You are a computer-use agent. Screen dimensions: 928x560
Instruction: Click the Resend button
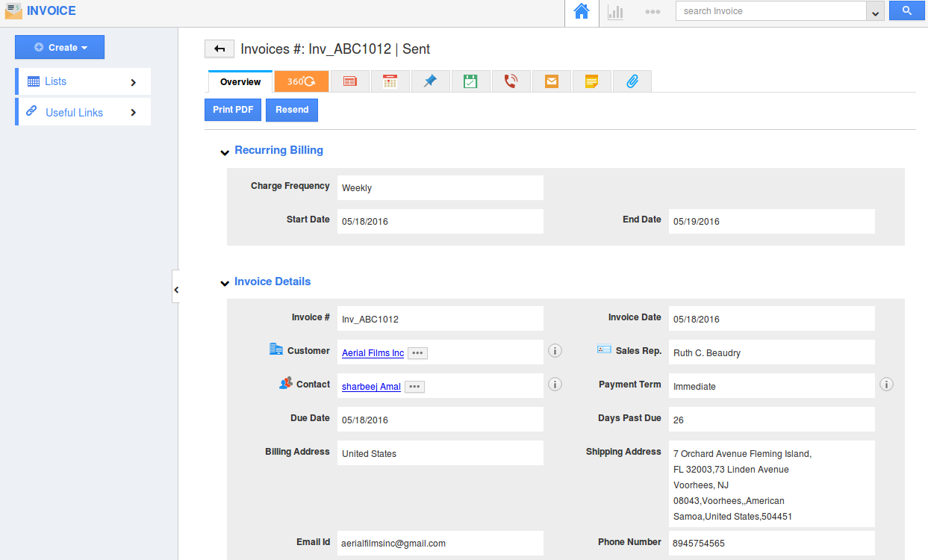coord(292,110)
